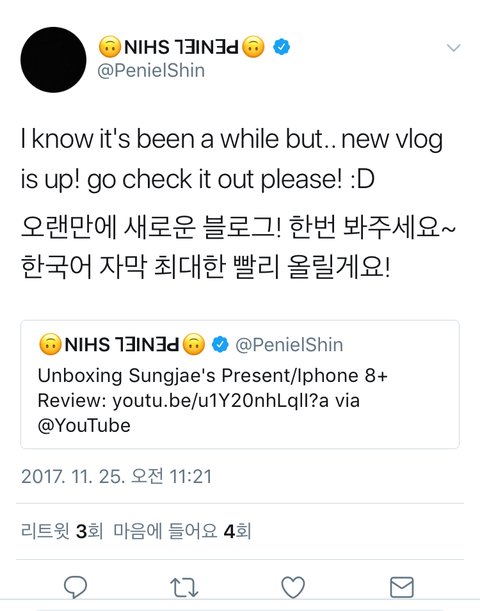View the 리트윗 3회 retweet list
The height and width of the screenshot is (611, 480).
(62, 531)
